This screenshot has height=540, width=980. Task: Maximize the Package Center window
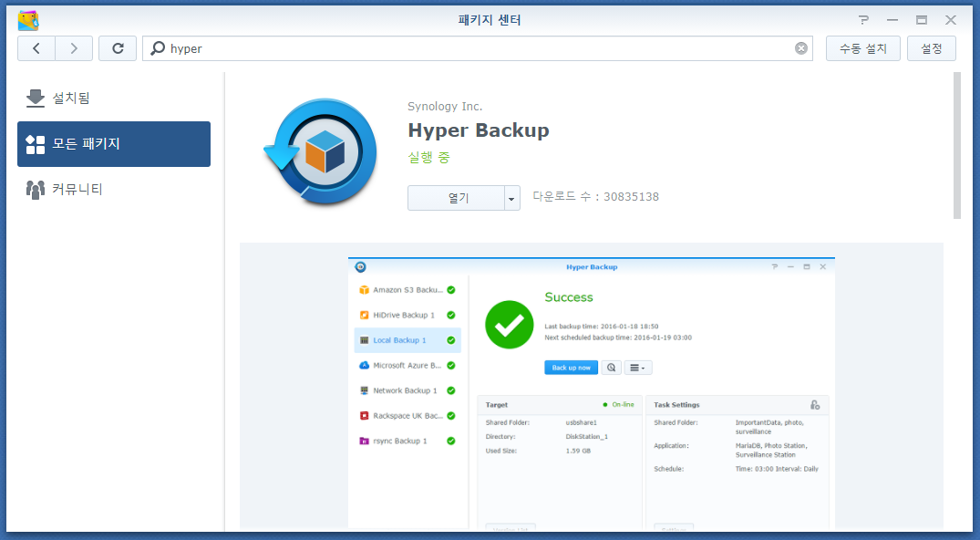click(x=922, y=20)
